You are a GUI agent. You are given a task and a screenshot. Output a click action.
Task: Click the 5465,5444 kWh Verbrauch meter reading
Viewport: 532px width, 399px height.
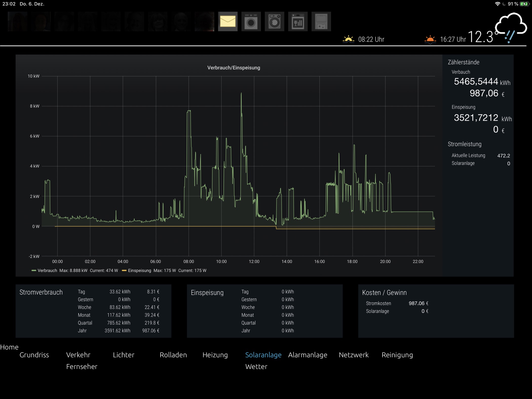pos(482,82)
